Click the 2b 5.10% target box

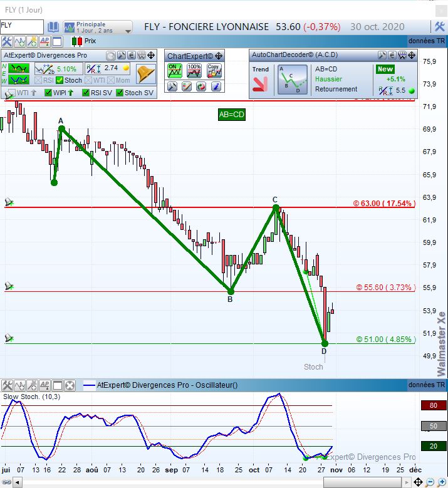click(58, 69)
